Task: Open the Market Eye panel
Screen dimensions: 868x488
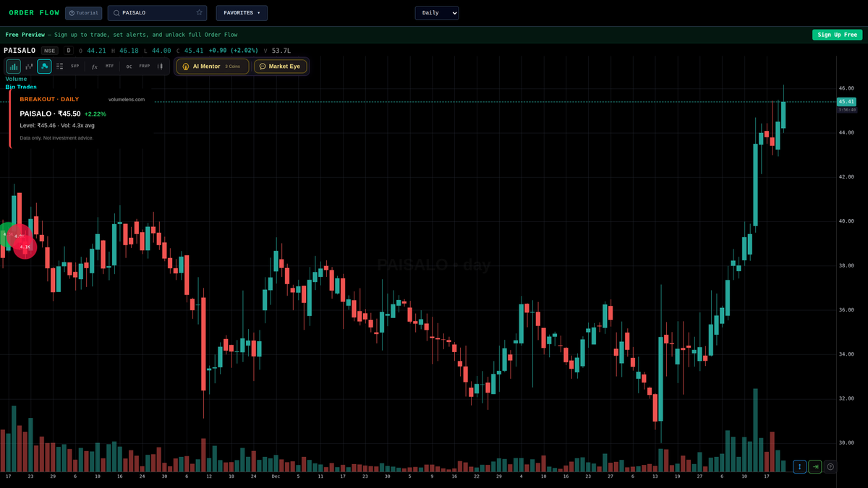Action: (281, 66)
